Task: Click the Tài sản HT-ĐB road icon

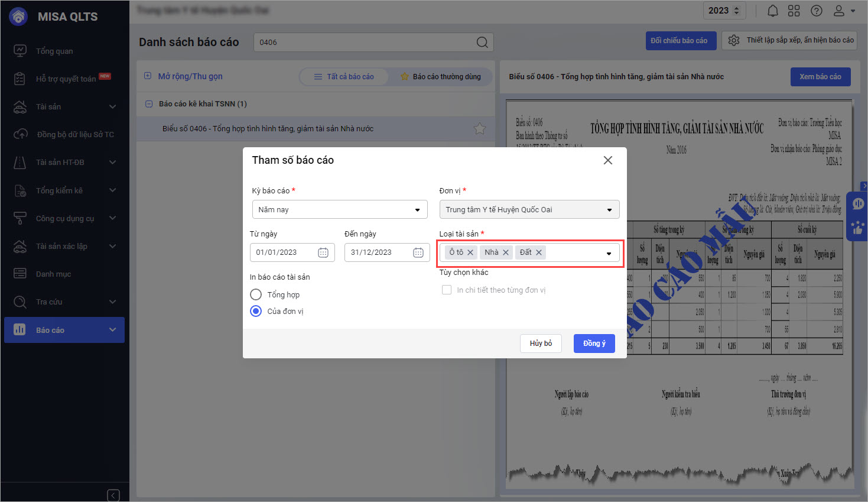Action: point(20,162)
